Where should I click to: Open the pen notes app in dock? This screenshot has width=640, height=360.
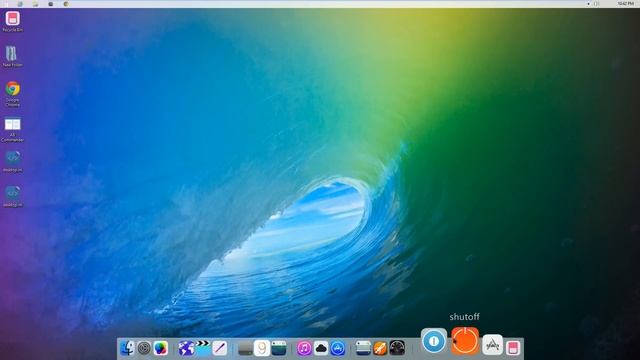(220, 348)
